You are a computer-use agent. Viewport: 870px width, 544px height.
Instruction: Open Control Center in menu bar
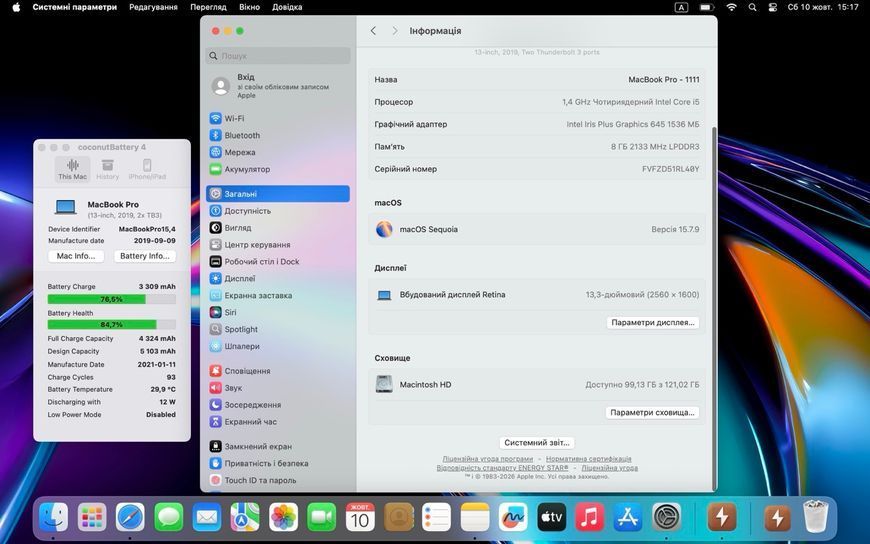772,7
